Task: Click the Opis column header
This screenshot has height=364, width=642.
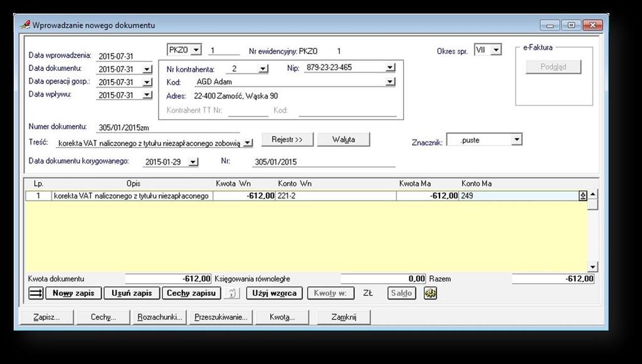Action: point(134,184)
